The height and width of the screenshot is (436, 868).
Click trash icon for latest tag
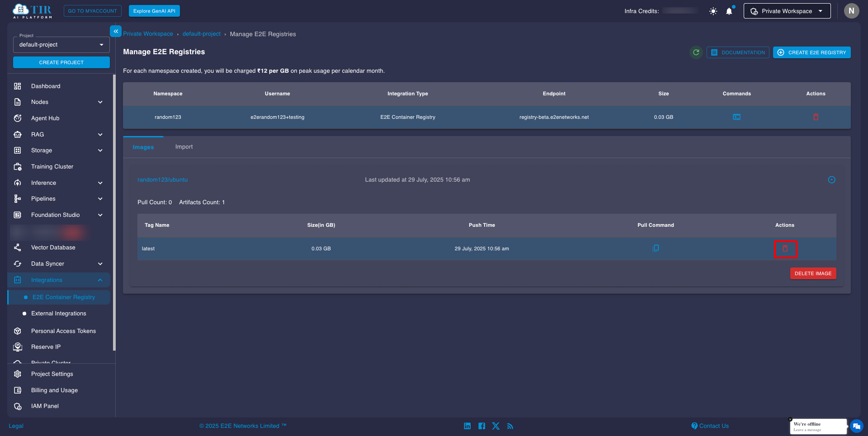coord(785,249)
